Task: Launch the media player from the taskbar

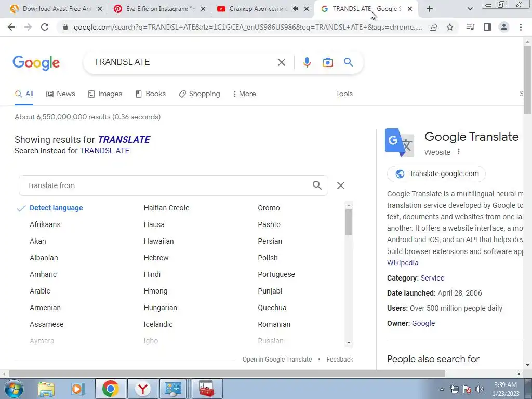Action: pos(78,389)
